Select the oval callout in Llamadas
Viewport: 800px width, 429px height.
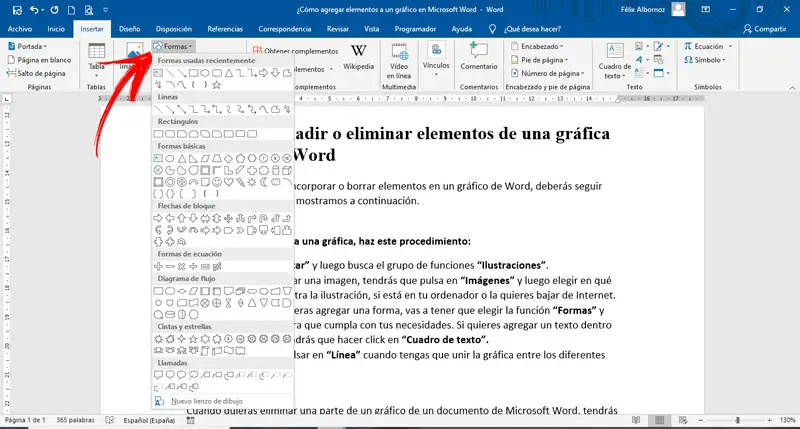pos(182,375)
